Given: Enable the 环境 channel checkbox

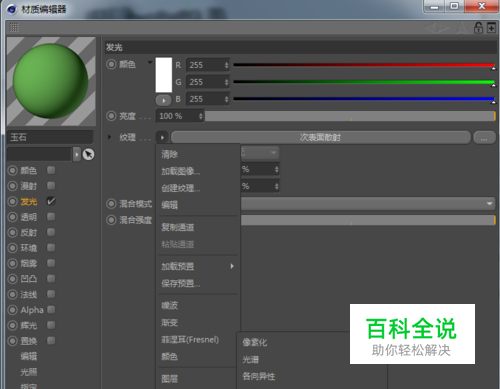Looking at the screenshot, I should [51, 248].
